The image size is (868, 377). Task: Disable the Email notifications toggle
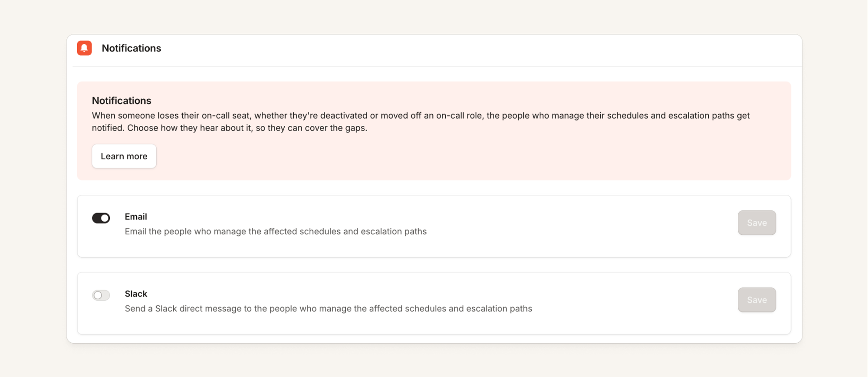point(101,218)
